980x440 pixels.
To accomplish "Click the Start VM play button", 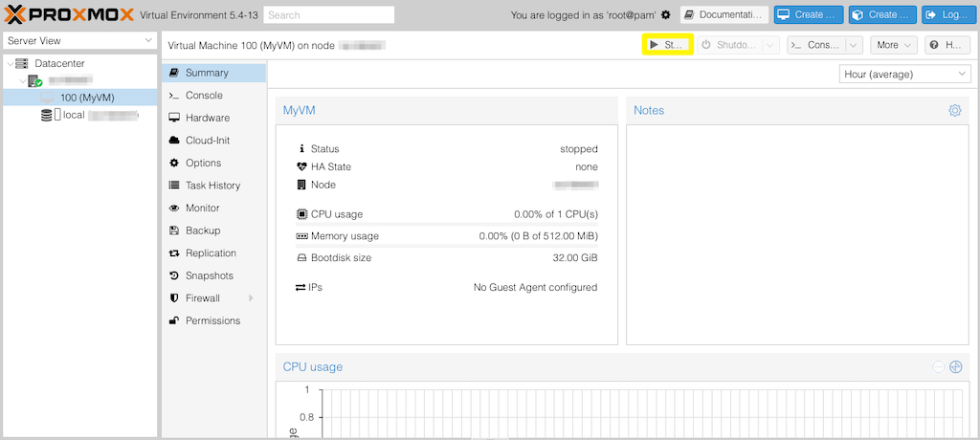I will (667, 45).
